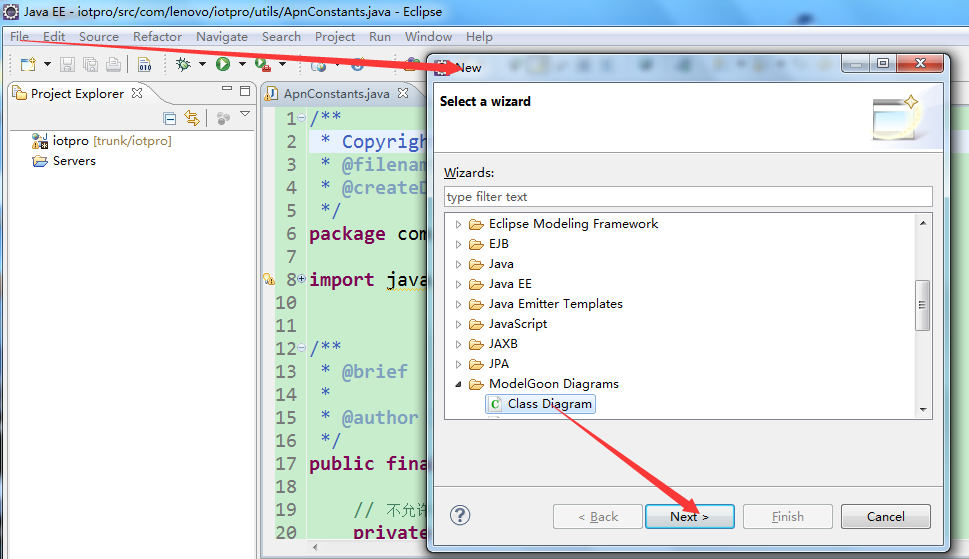Screen dimensions: 969x559
Task: Close the ApnConstants.java editor tab
Action: click(x=403, y=93)
